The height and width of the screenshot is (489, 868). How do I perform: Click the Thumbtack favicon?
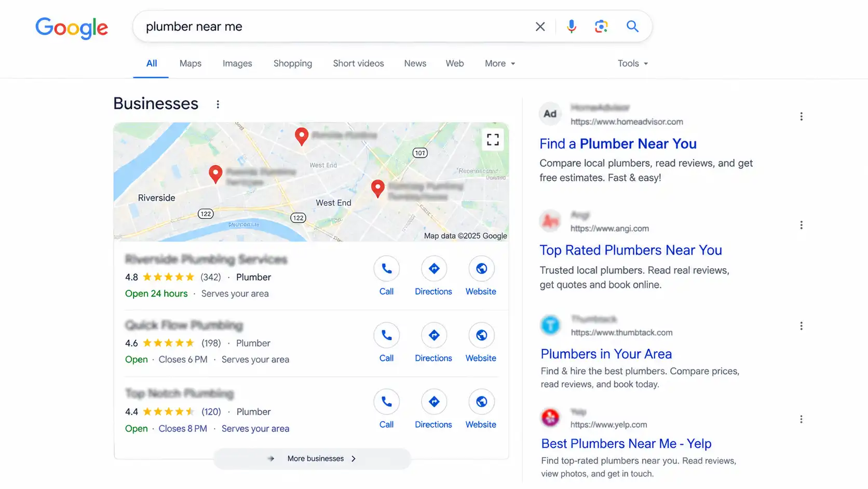click(550, 325)
